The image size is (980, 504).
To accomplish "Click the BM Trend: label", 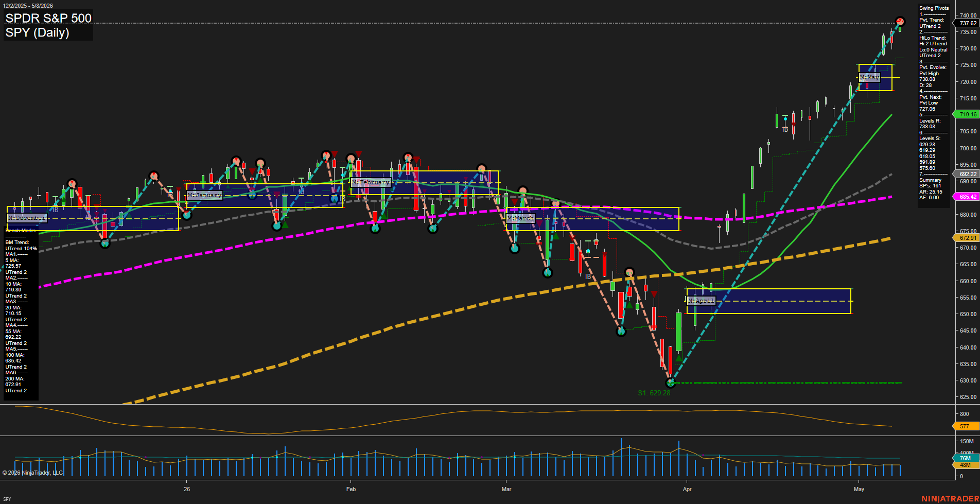I will 17,242.
